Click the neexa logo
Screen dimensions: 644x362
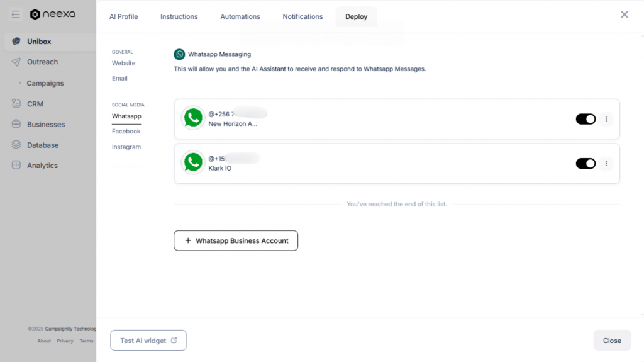coord(53,14)
